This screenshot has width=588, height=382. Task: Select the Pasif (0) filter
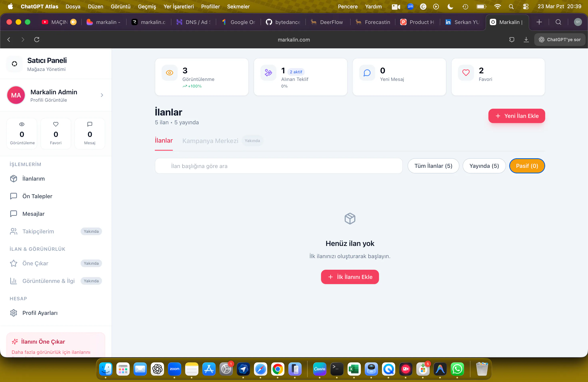(527, 166)
